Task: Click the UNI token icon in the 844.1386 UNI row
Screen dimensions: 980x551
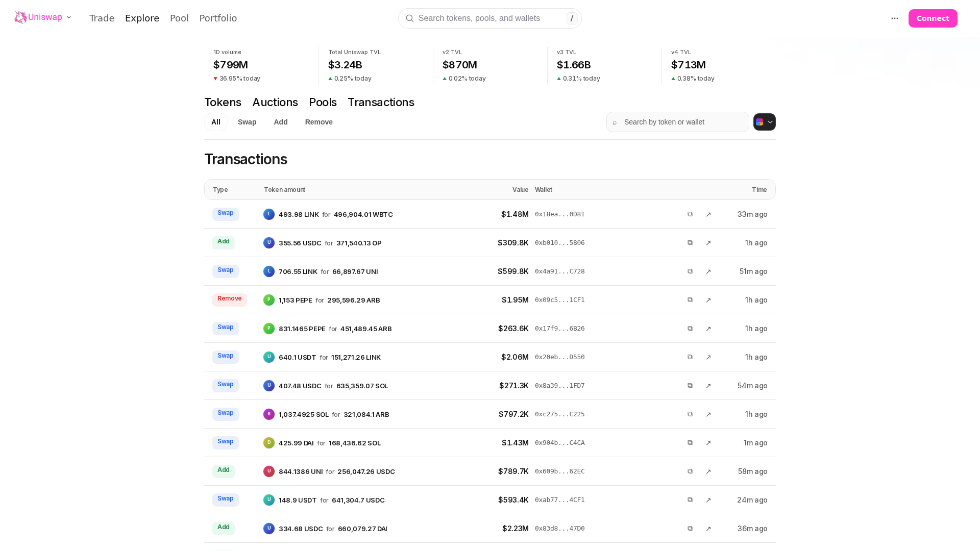Action: click(269, 471)
